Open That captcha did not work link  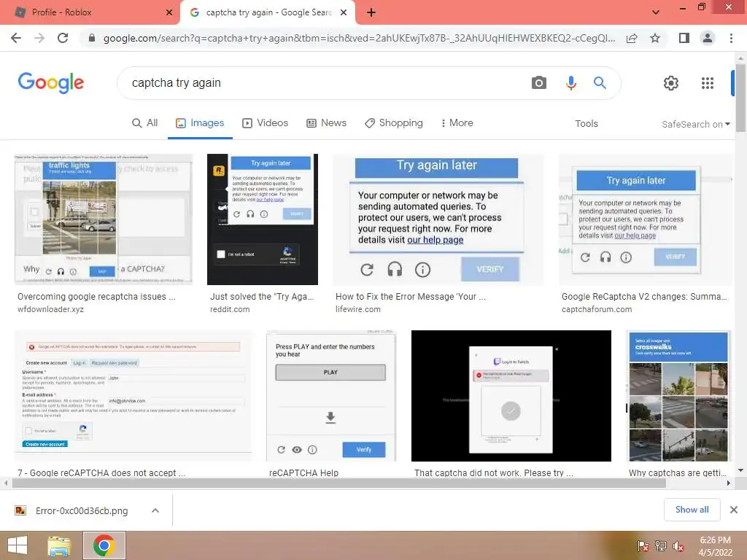pos(494,472)
